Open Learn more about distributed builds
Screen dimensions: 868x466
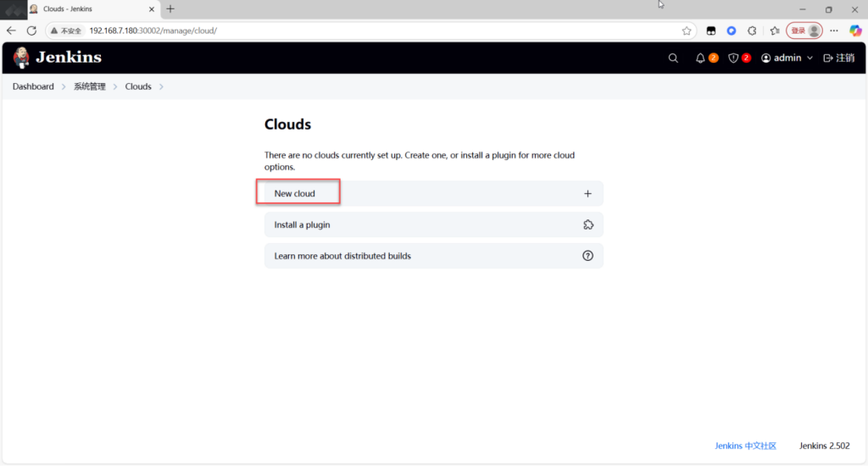tap(342, 256)
